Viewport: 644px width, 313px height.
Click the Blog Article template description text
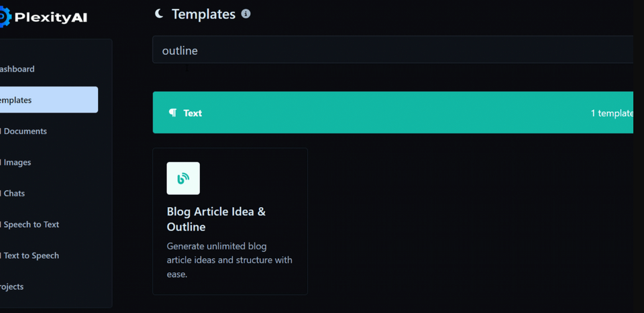229,260
